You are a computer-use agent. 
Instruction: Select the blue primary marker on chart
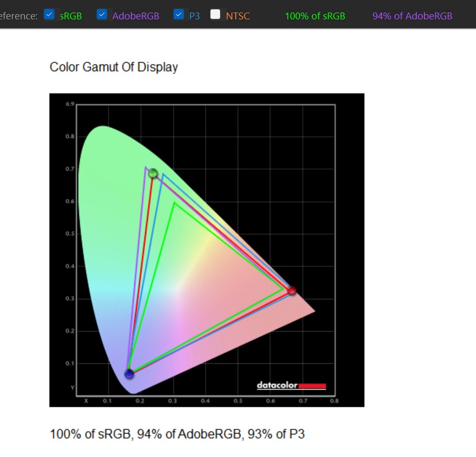pos(129,373)
